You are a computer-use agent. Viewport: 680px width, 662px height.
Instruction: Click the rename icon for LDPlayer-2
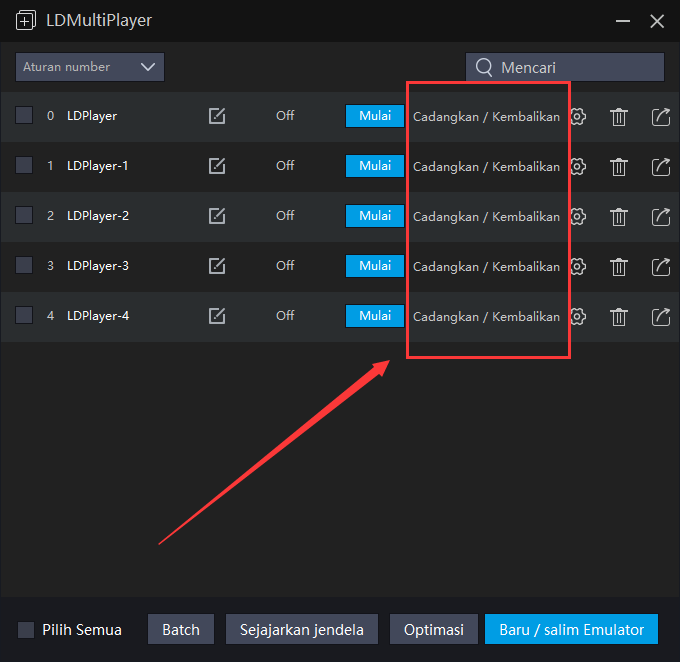(217, 216)
